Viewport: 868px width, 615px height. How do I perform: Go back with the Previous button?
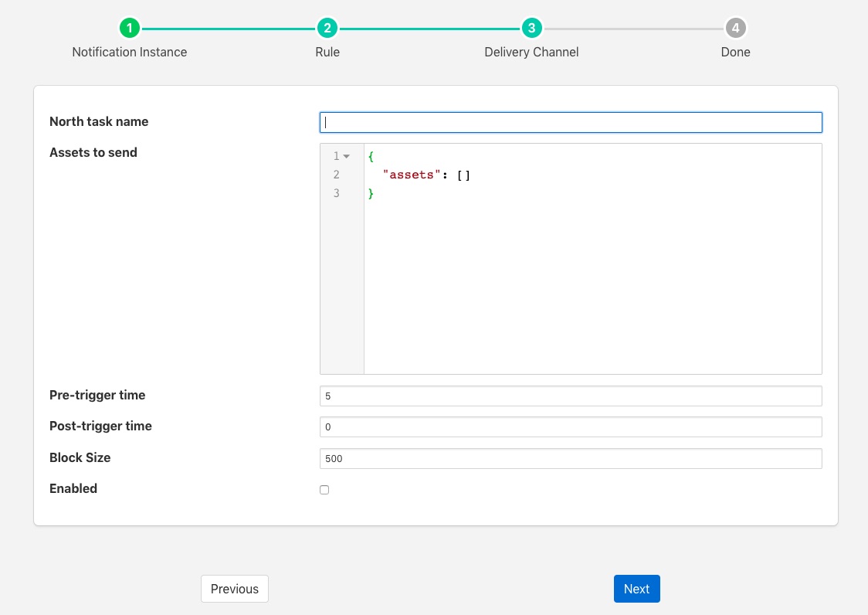(x=235, y=589)
